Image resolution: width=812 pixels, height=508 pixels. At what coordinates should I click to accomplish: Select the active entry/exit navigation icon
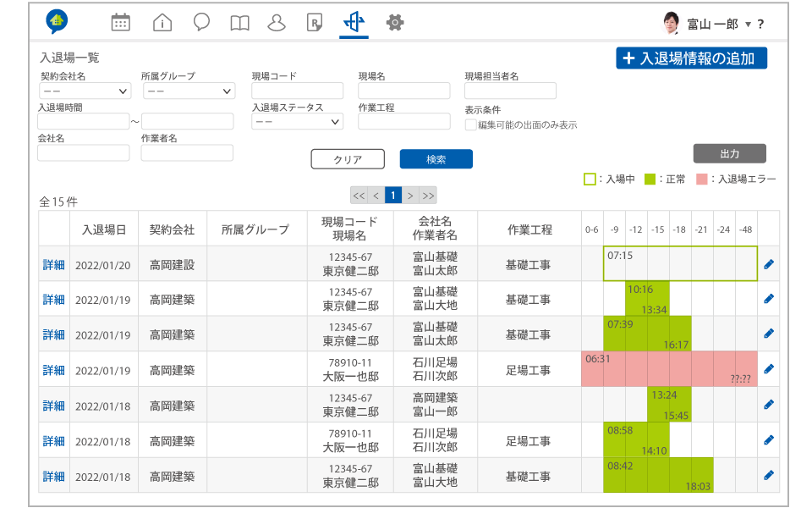(353, 22)
